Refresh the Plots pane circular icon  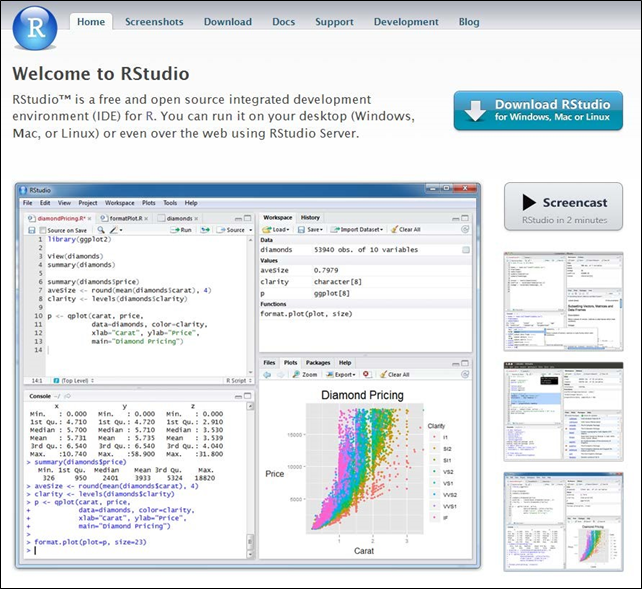tap(465, 374)
